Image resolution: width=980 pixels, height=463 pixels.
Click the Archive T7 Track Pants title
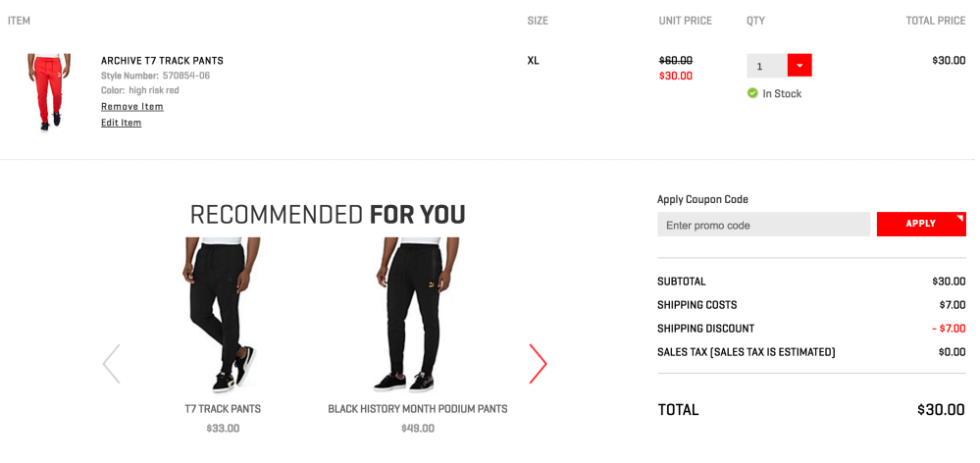click(x=162, y=61)
